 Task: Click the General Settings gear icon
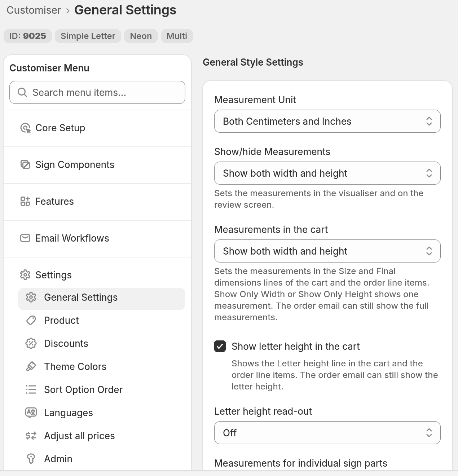[31, 297]
